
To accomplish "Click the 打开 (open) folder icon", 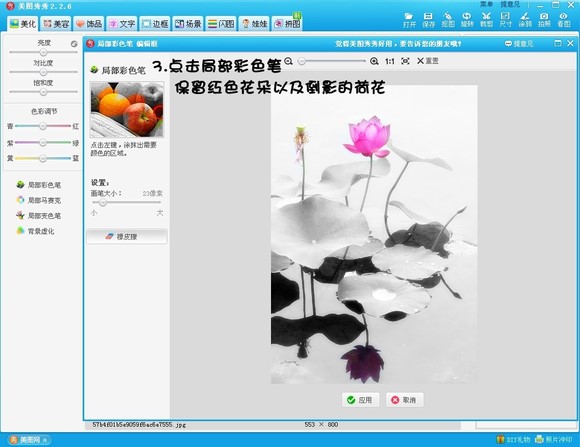I will pyautogui.click(x=409, y=16).
